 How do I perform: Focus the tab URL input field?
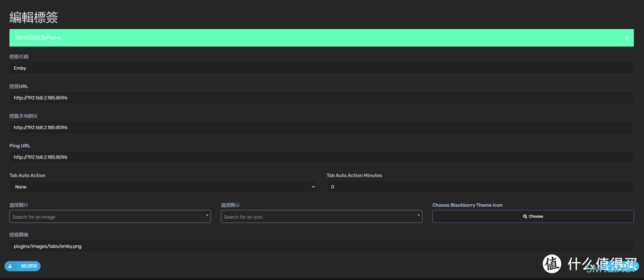click(321, 98)
